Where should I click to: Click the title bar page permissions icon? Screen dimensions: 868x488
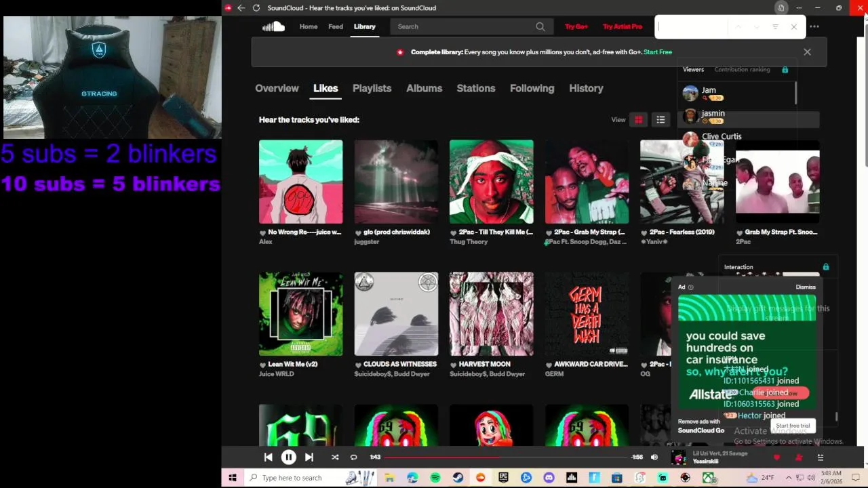[x=781, y=8]
